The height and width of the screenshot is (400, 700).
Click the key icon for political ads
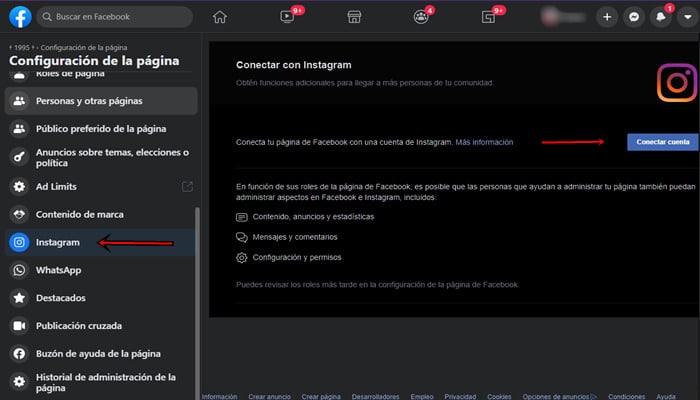(19, 157)
